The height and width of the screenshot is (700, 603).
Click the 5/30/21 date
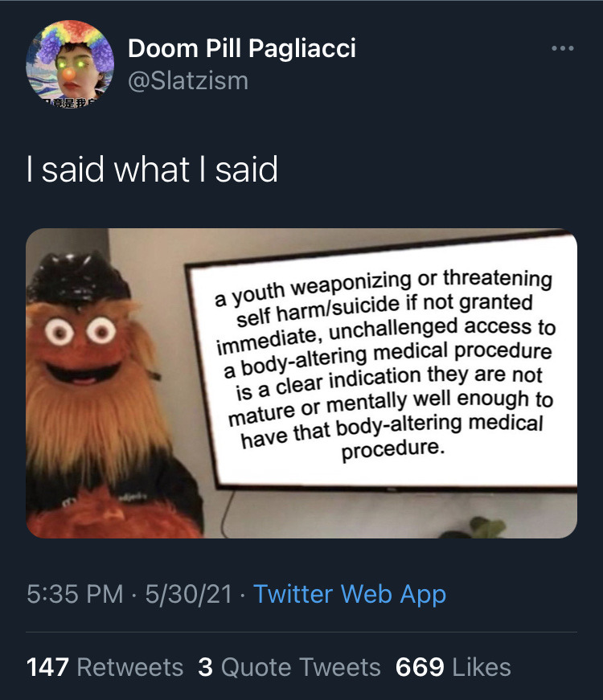click(x=188, y=594)
